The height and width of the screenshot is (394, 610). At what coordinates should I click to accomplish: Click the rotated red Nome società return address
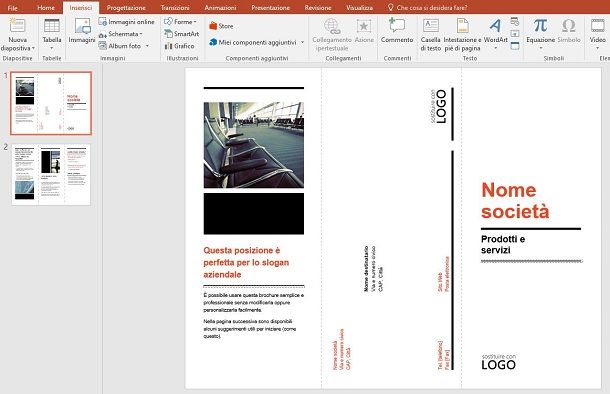[342, 349]
